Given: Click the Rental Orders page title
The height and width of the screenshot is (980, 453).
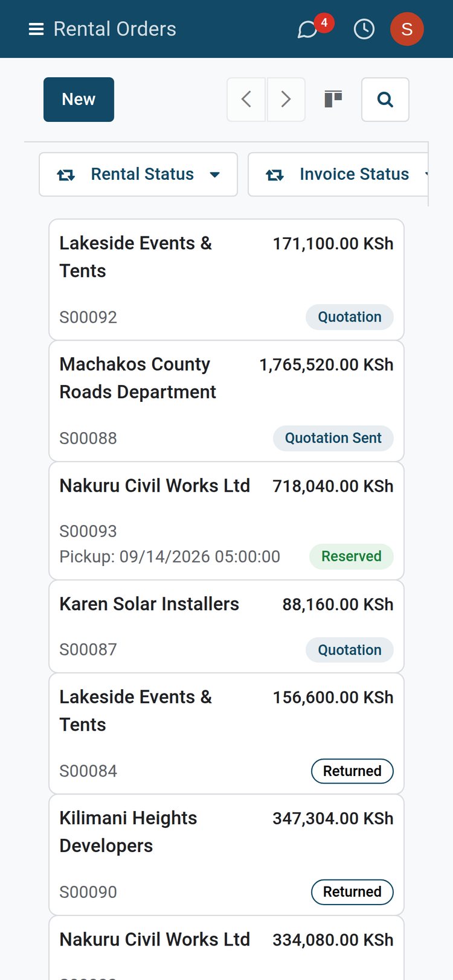Looking at the screenshot, I should [115, 29].
